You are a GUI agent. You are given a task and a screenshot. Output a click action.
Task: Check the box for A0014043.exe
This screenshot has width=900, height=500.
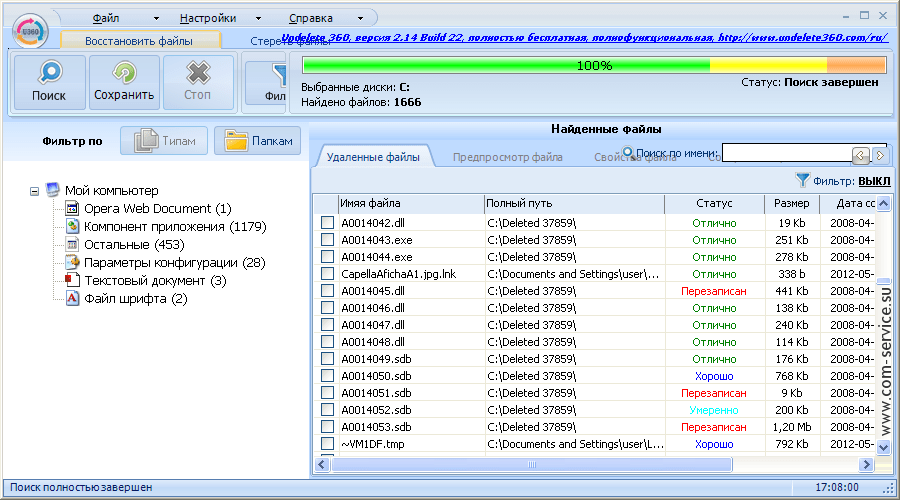click(327, 239)
